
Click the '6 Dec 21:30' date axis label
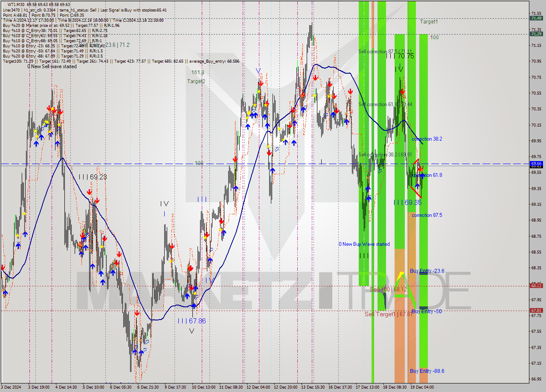tap(148, 387)
